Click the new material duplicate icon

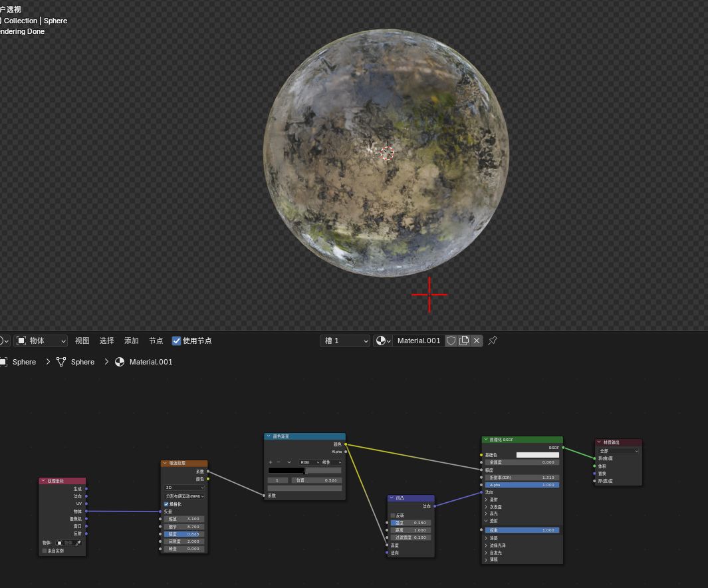click(464, 341)
